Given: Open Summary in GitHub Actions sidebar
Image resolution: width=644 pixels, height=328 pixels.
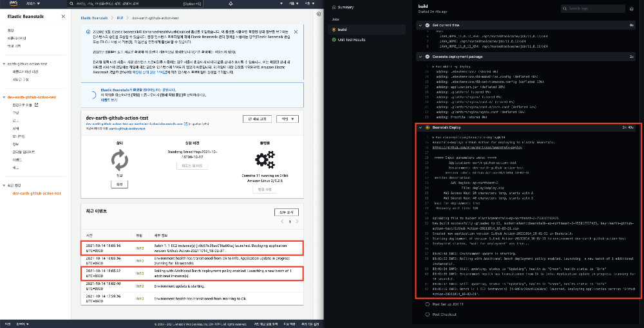Looking at the screenshot, I should (x=345, y=7).
